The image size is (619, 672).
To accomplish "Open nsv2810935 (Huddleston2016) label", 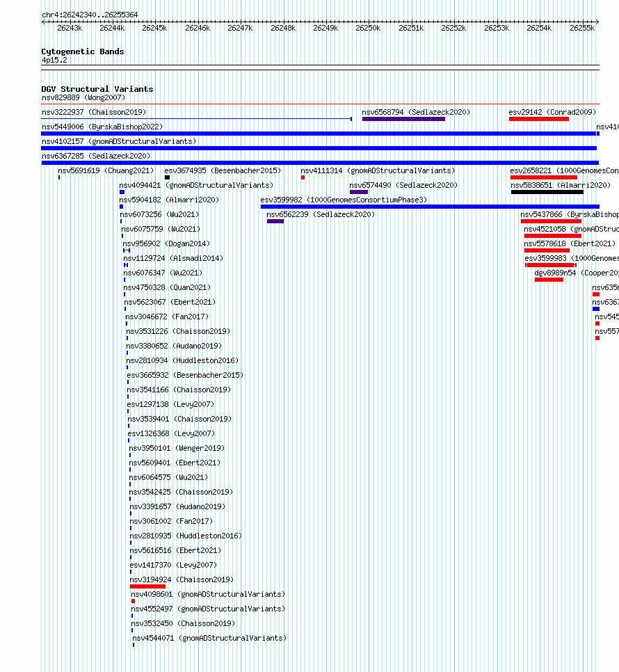I will click(x=186, y=535).
